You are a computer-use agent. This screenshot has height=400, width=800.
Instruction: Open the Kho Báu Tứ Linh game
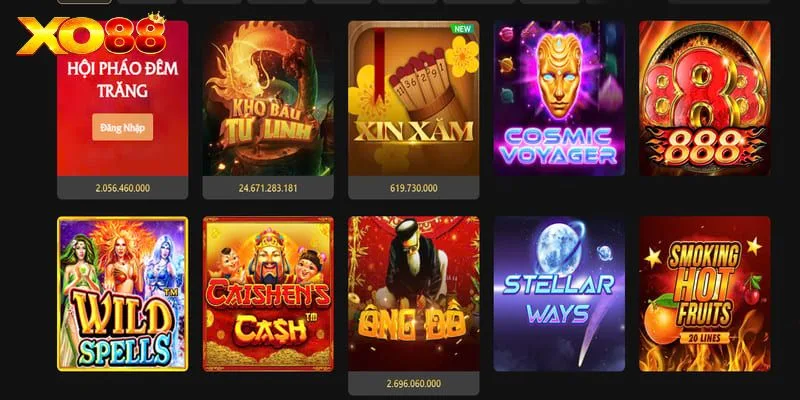268,98
